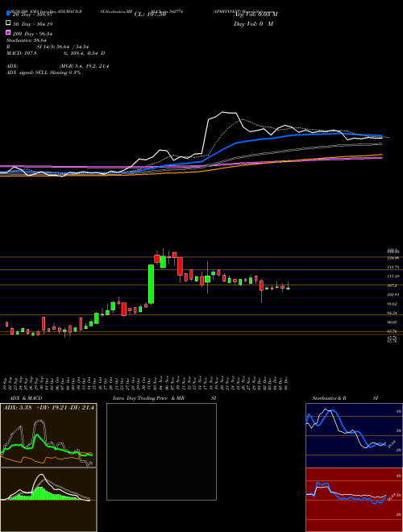Screen dimensions: 403x532
Task: Click the blue 20 Day EMA legend swatch
Action: pyautogui.click(x=8, y=13)
